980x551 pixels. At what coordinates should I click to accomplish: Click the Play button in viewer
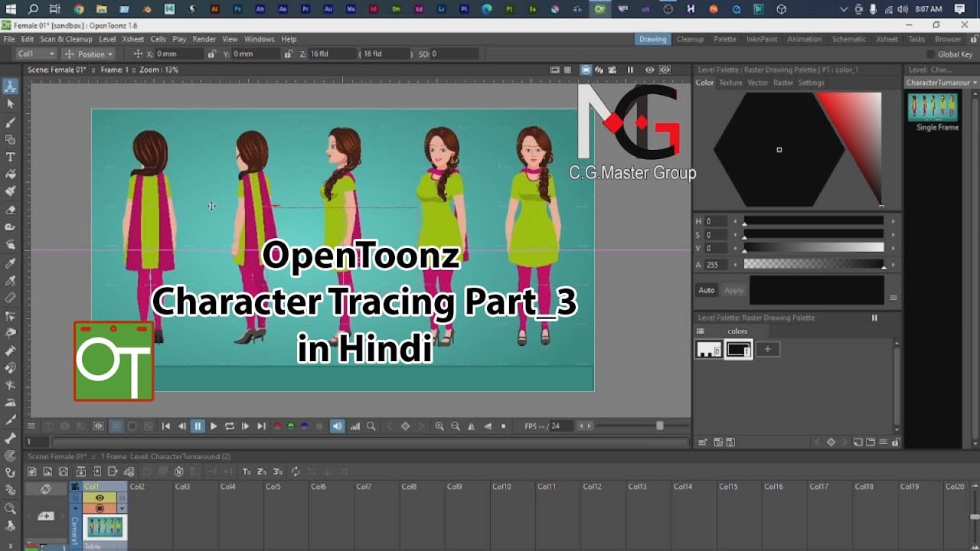coord(214,426)
